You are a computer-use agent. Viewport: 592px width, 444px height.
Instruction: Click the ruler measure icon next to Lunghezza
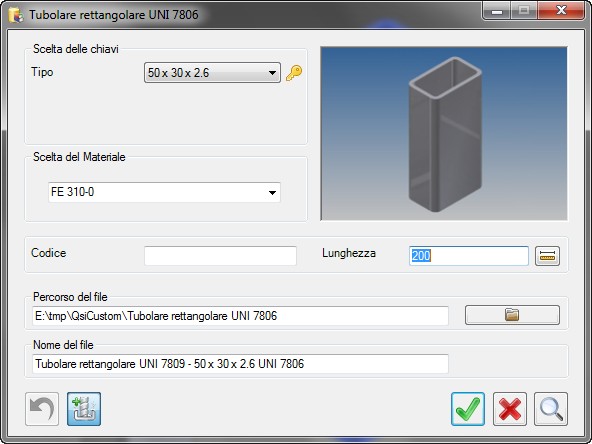point(547,256)
